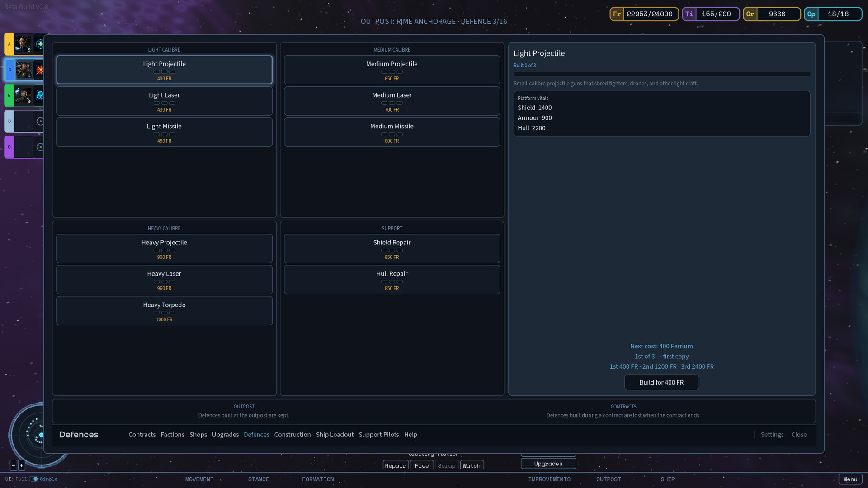Open the Support Pilots tab

pyautogui.click(x=379, y=435)
